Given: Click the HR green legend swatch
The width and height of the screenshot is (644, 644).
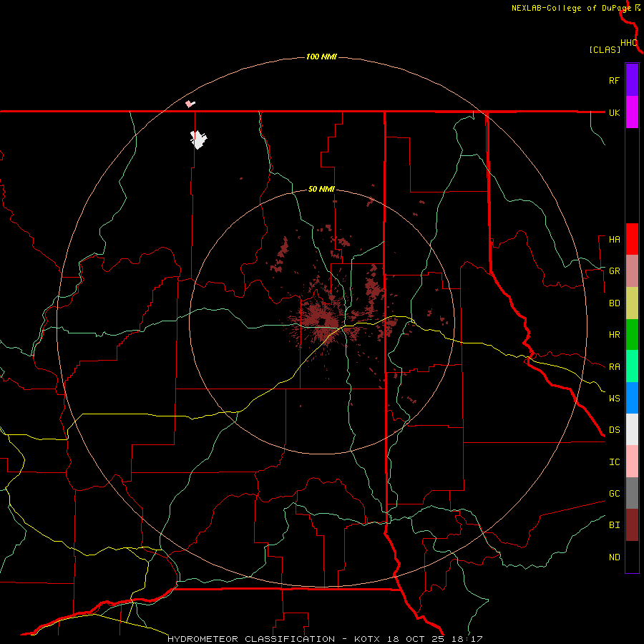Looking at the screenshot, I should [632, 335].
